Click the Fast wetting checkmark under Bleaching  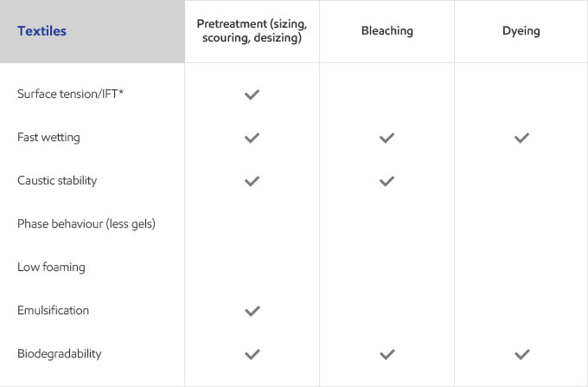tap(387, 138)
